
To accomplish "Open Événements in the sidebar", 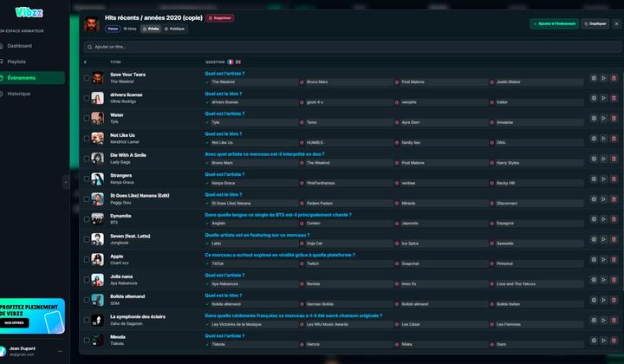I will click(32, 78).
